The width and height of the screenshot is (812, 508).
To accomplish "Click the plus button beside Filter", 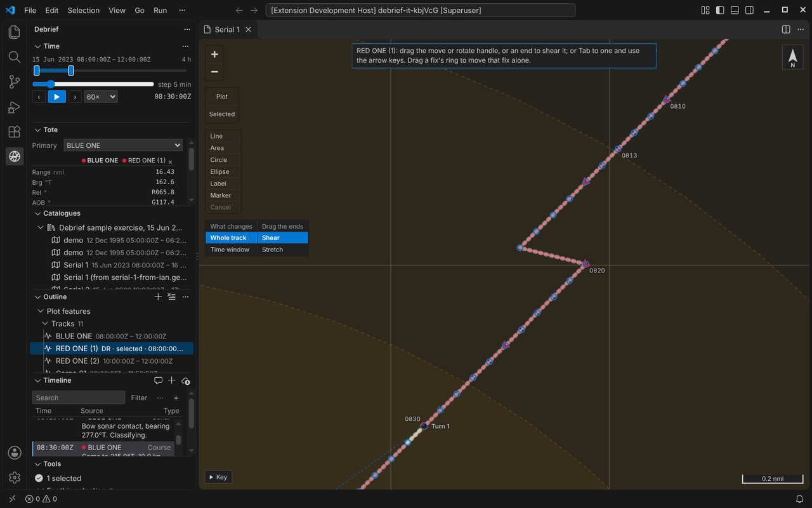I will coord(176,398).
